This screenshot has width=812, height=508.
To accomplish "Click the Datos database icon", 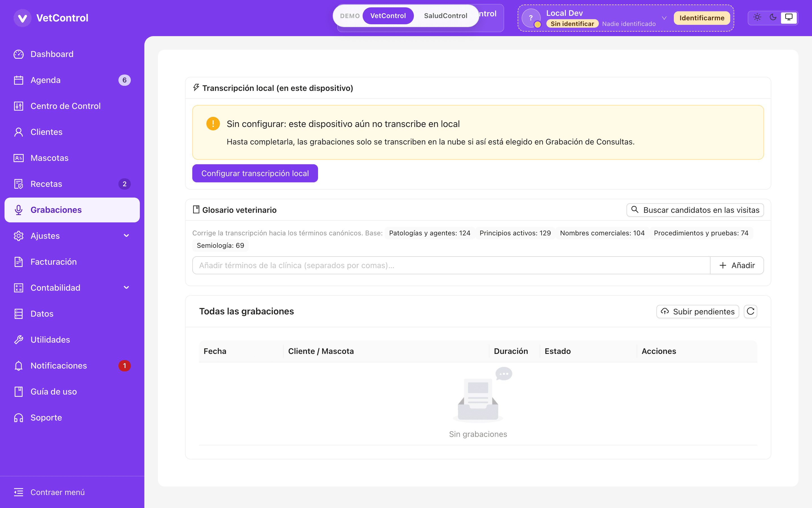I will (18, 314).
